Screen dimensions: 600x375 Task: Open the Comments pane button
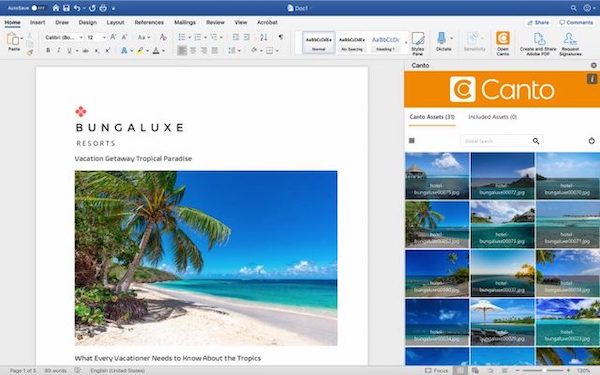click(576, 23)
